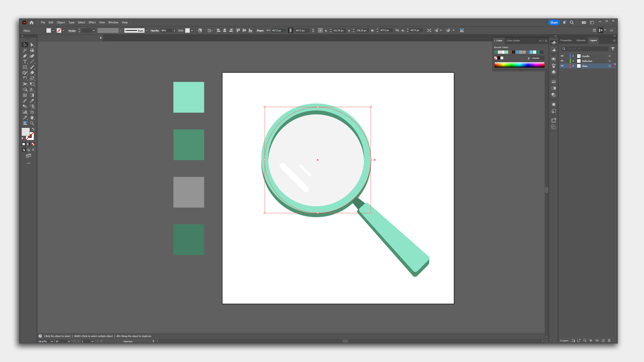Hide the Handle layer
Screen dimensions: 644x362
562,56
